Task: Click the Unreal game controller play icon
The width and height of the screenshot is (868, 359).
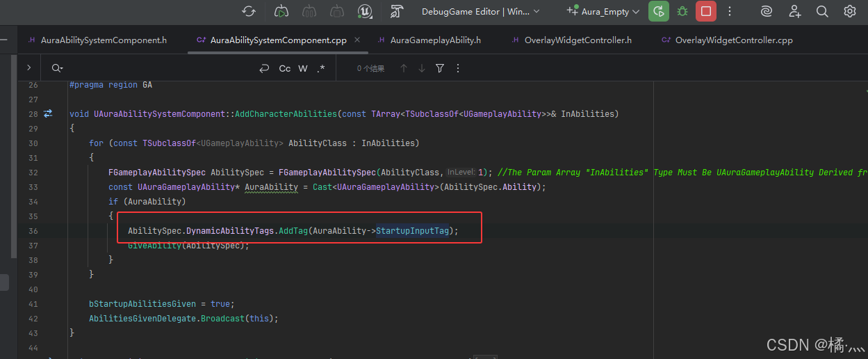Action: tap(281, 11)
